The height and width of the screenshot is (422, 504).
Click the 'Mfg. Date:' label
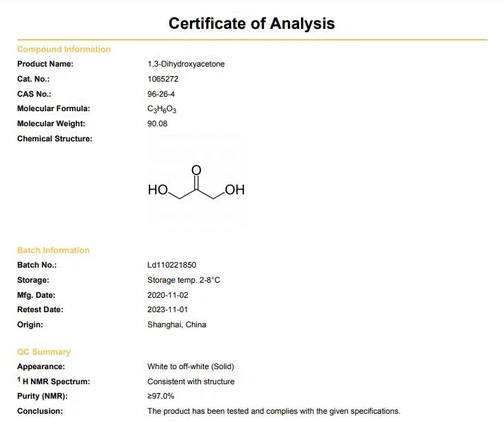tap(36, 295)
